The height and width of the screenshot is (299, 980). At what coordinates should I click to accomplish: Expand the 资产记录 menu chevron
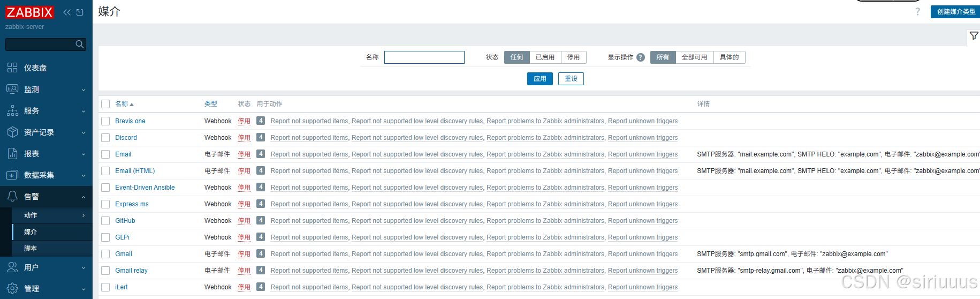pos(83,133)
